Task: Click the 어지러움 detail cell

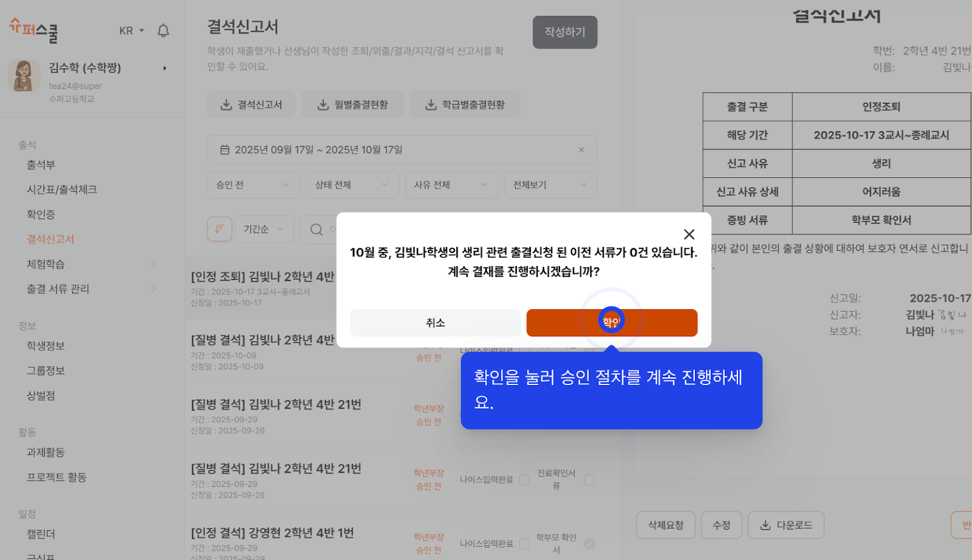Action: (x=881, y=192)
